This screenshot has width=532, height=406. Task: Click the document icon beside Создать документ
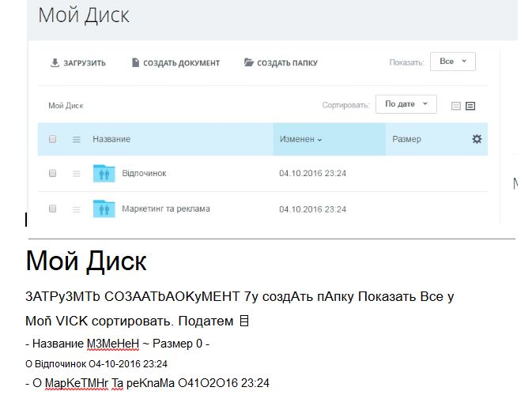(136, 62)
